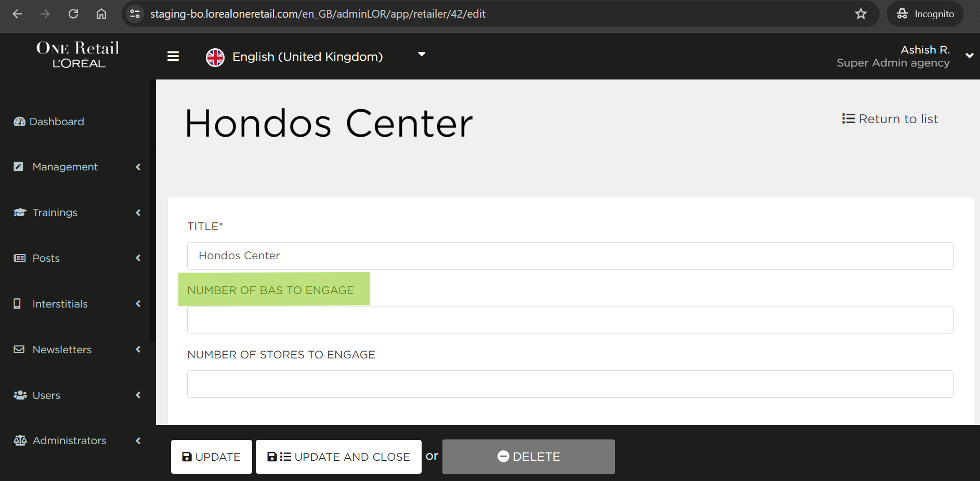This screenshot has width=980, height=481.
Task: Click the Management edit icon
Action: click(x=18, y=167)
